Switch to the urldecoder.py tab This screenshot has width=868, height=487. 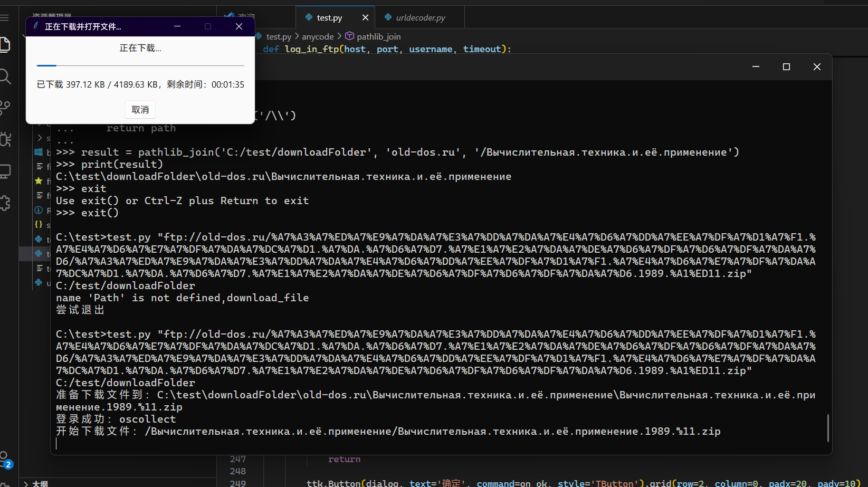(x=420, y=17)
